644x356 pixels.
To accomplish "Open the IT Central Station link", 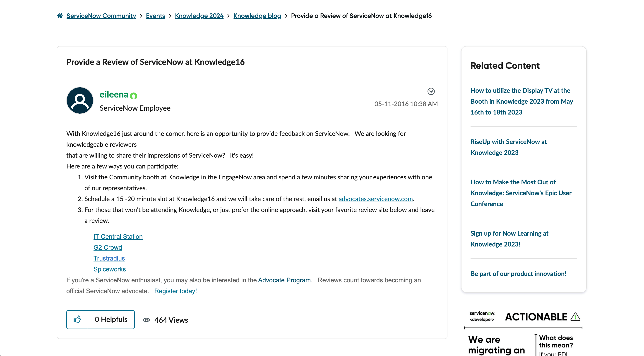I will [118, 237].
